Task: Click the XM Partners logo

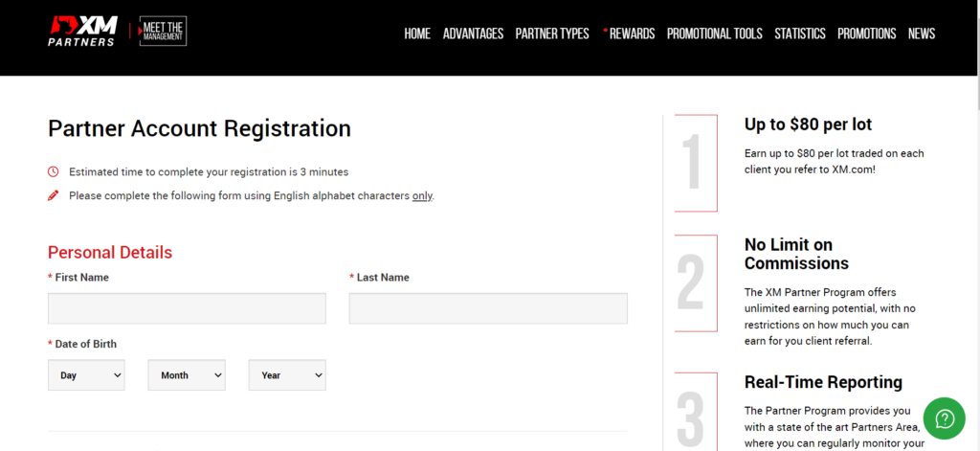Action: click(x=83, y=32)
